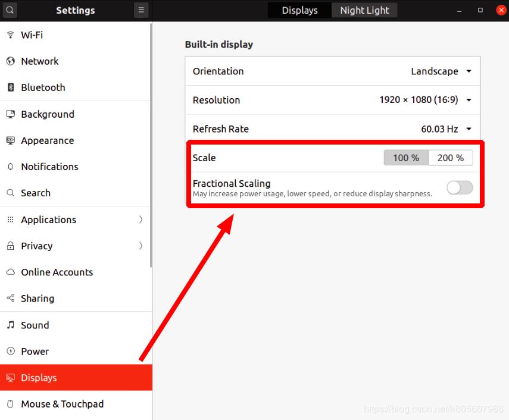Set Scale to 200 %
This screenshot has width=509, height=420.
click(x=450, y=158)
